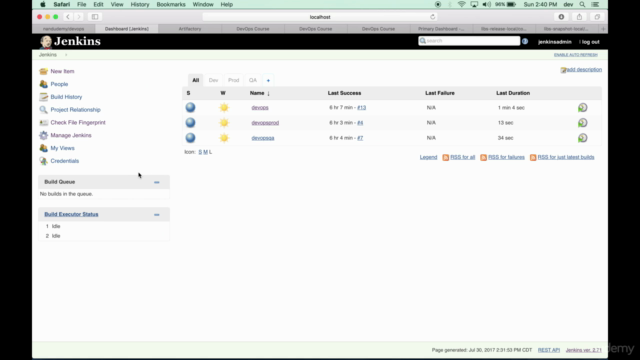
Task: Open RSS for failures feed
Action: pos(506,157)
